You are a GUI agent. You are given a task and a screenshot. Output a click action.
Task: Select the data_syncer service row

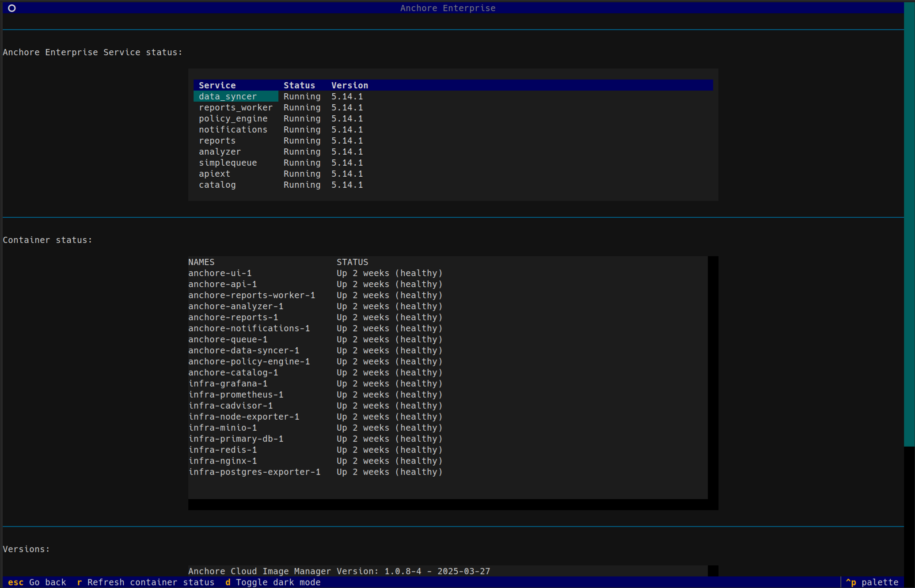point(453,96)
